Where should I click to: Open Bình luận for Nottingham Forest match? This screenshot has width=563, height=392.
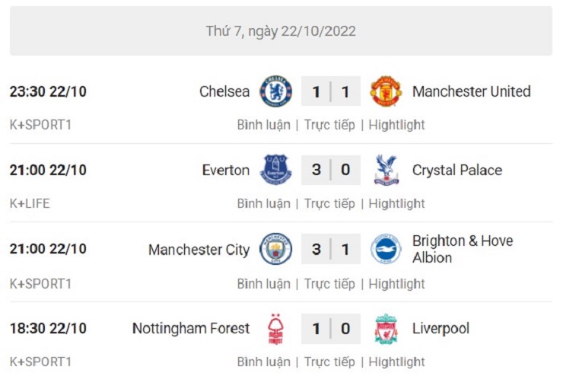tap(263, 362)
